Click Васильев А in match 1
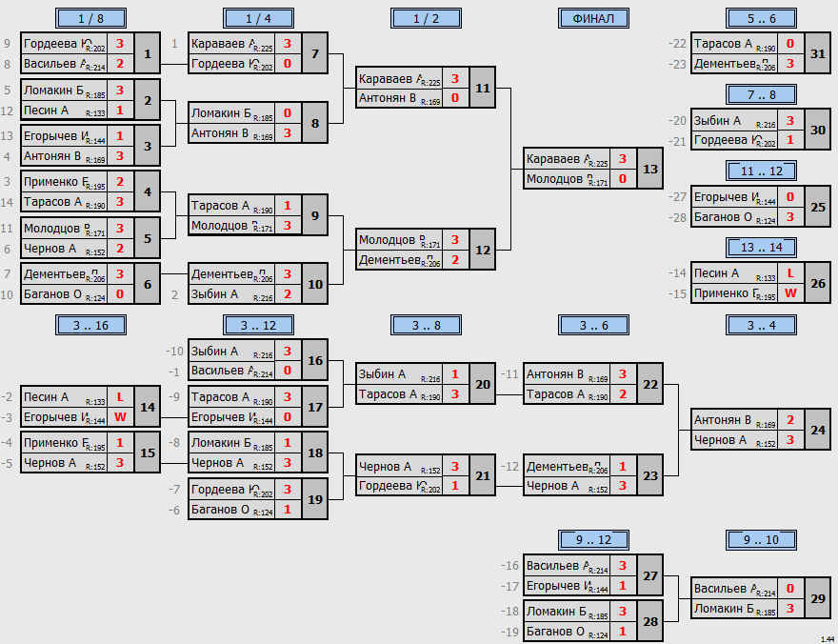 coord(55,64)
